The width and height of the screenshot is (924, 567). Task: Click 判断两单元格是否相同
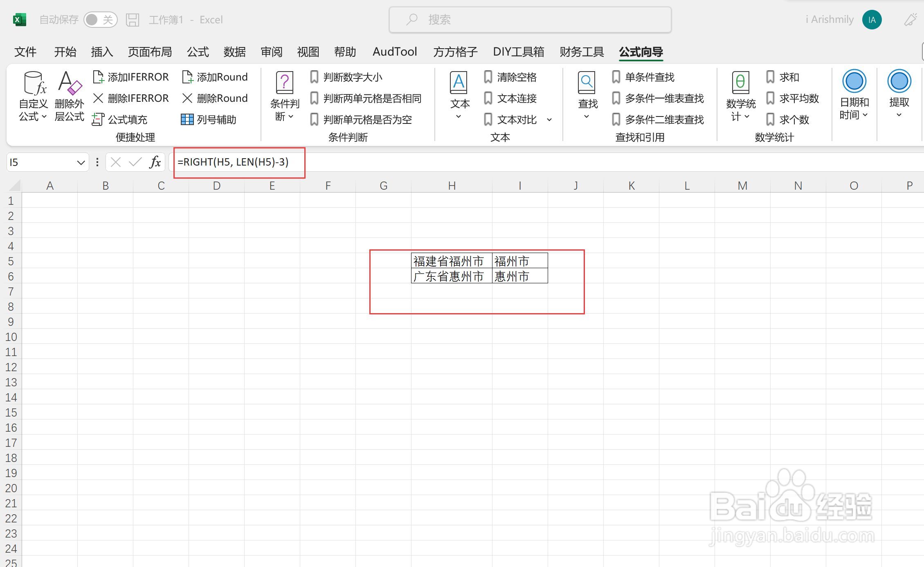point(366,98)
